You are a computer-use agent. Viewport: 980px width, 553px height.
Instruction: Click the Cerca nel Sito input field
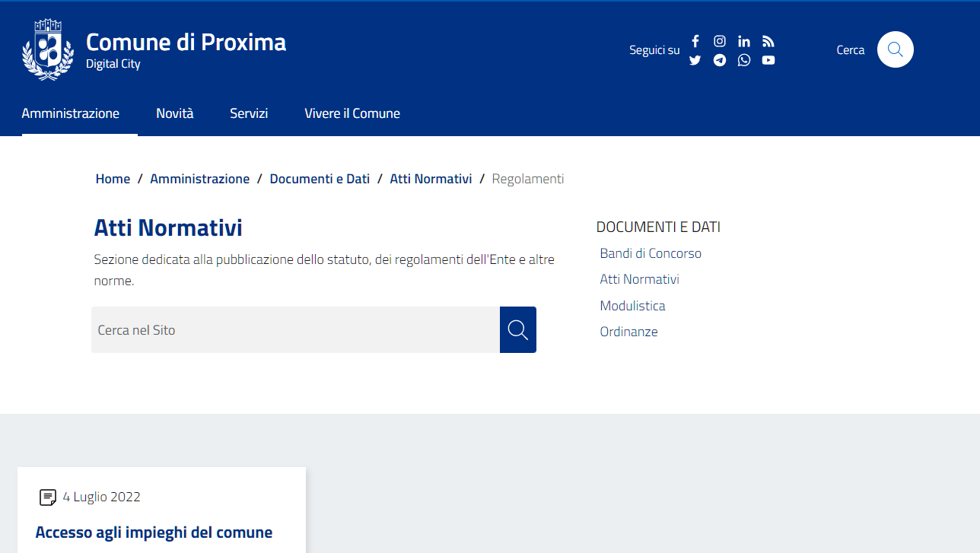(295, 330)
